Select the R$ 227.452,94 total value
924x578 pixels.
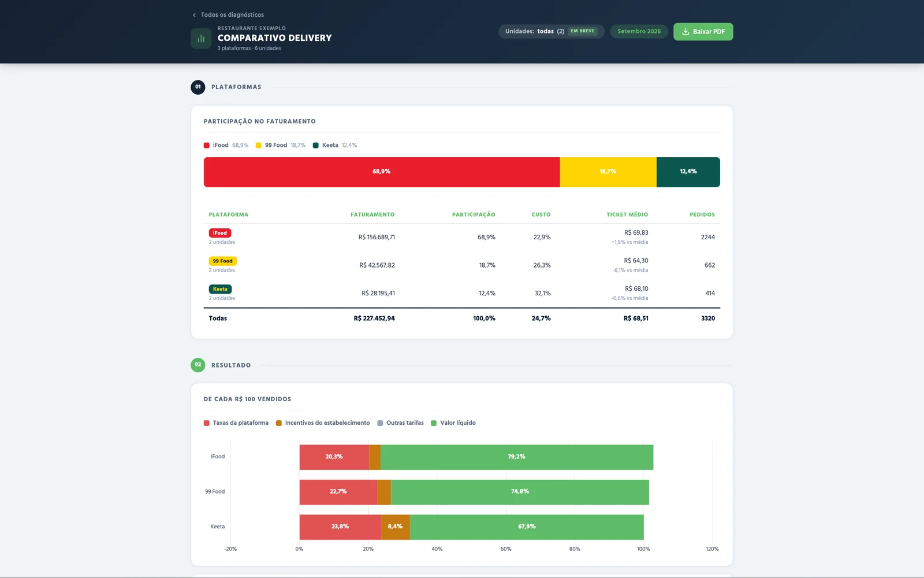coord(374,318)
